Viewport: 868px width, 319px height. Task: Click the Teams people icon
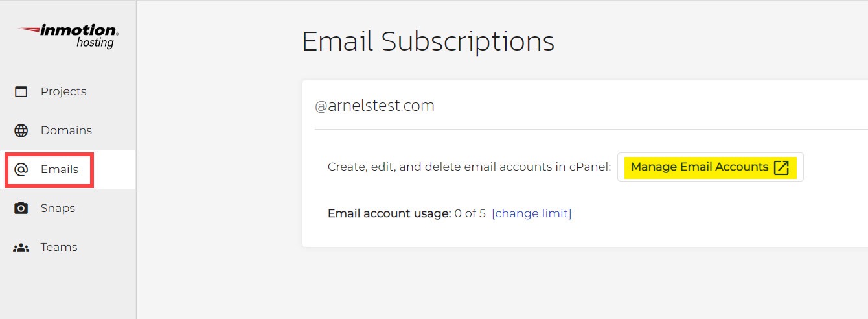coord(21,247)
